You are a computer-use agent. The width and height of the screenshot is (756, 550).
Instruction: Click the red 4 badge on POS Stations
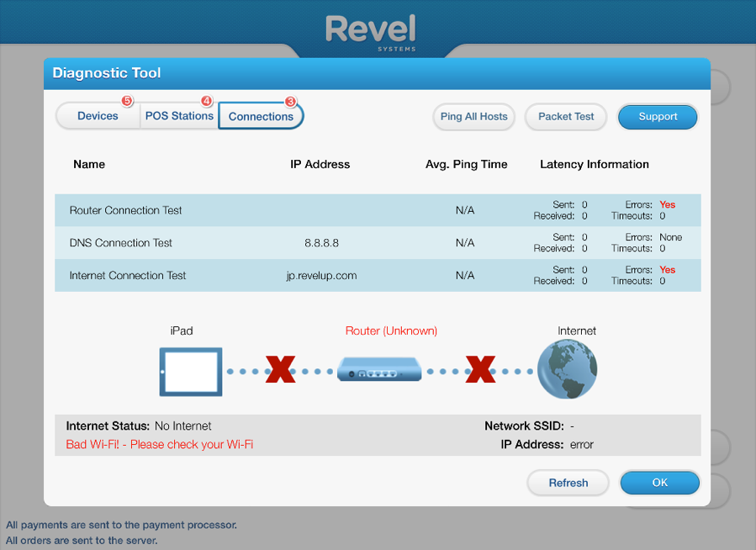[x=207, y=101]
